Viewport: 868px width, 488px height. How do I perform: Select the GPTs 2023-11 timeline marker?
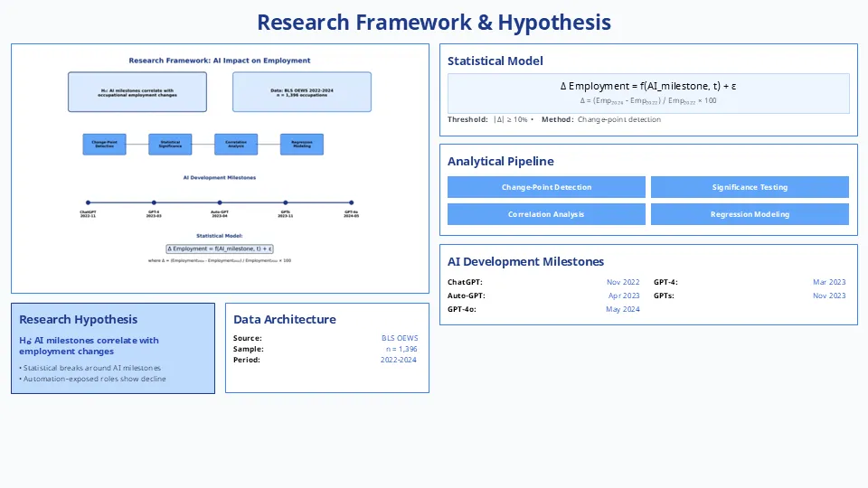coord(286,202)
